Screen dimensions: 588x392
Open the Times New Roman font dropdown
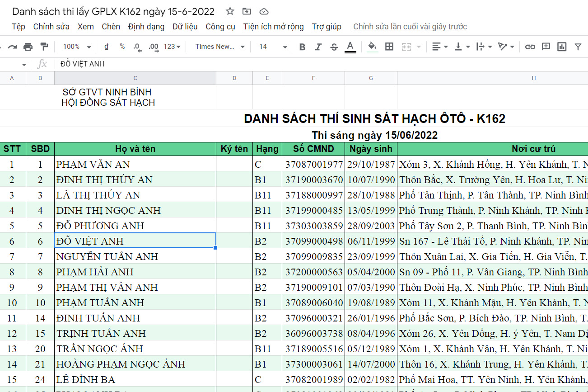220,47
